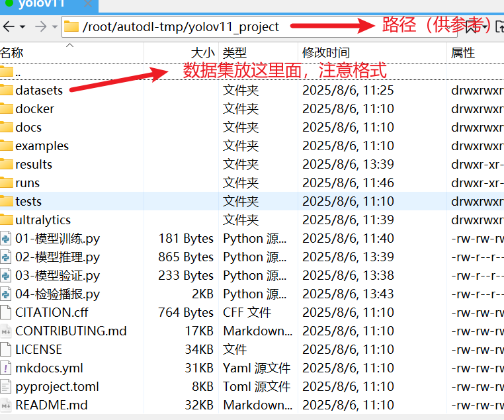504x420 pixels.
Task: Sort by the 属性 column header
Action: 463,53
